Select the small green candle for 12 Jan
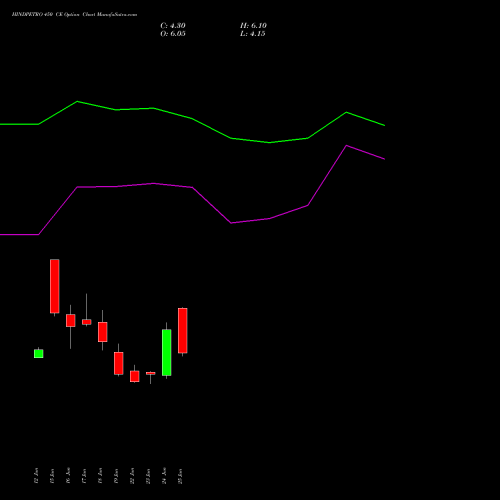Viewport: 500px width, 500px height. [x=39, y=353]
